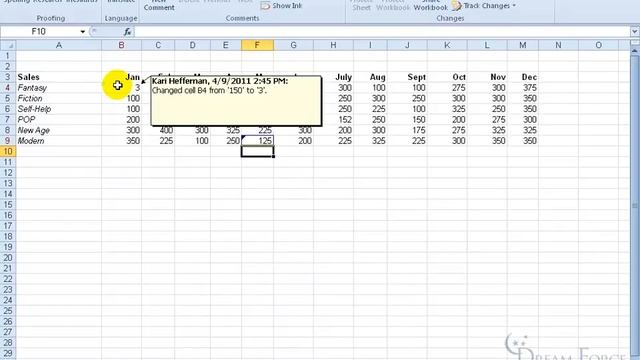Image resolution: width=640 pixels, height=360 pixels.
Task: Expand the formula bar chevron
Action: tap(634, 31)
